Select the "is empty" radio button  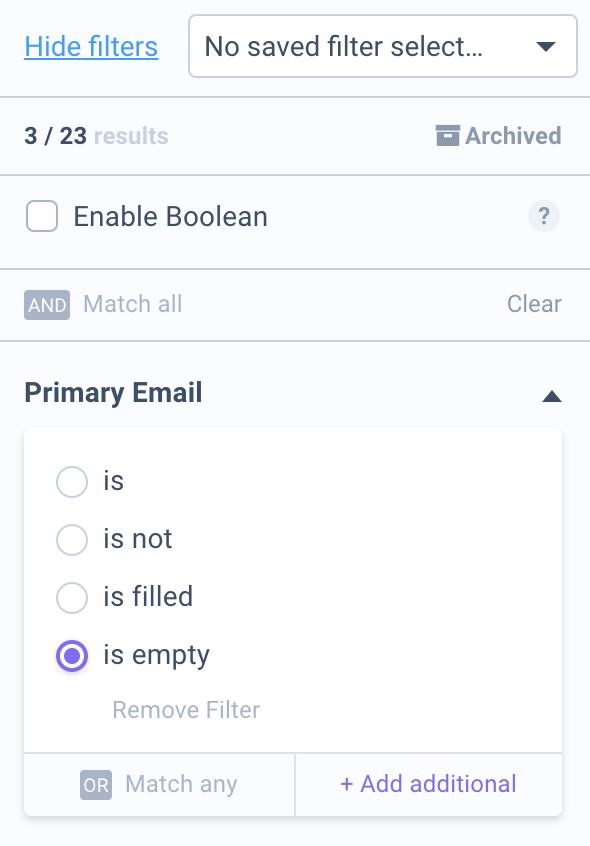point(72,656)
